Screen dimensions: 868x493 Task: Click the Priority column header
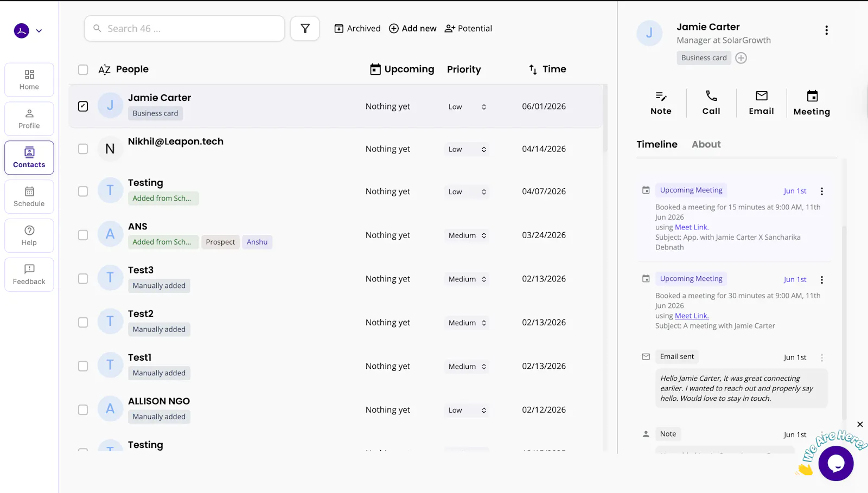click(464, 69)
